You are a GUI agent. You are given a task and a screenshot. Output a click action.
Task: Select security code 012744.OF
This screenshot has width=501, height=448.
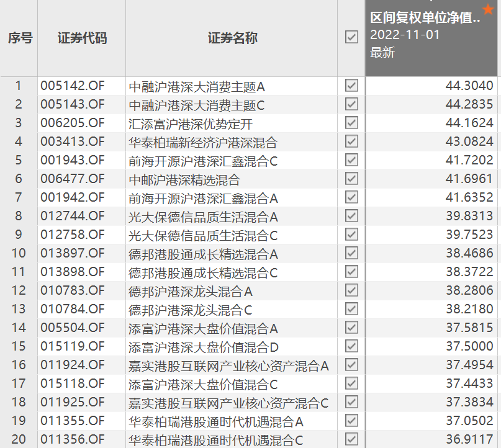coord(73,216)
